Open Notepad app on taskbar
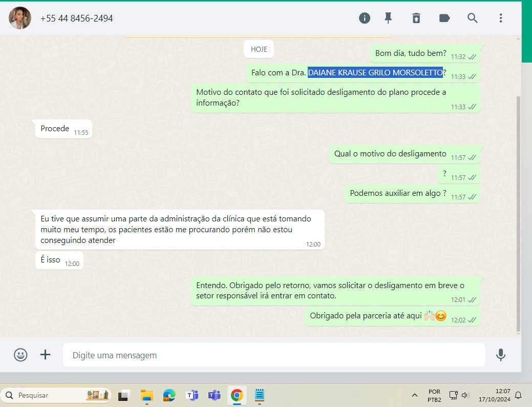Viewport: 532px width, 407px height. 260,395
